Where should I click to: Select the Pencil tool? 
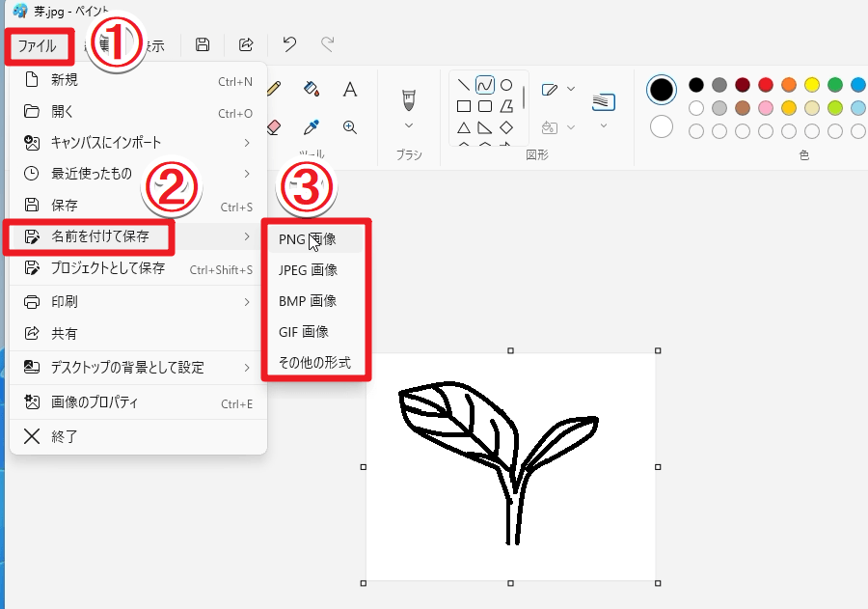pyautogui.click(x=274, y=89)
